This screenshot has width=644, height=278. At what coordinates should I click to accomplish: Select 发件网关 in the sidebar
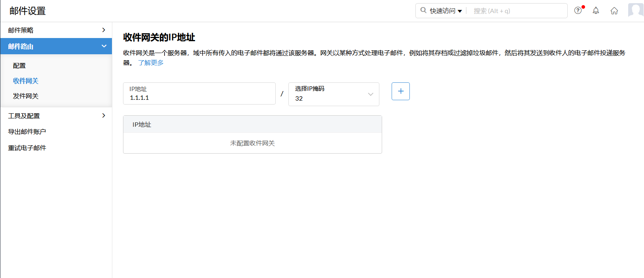coord(26,96)
